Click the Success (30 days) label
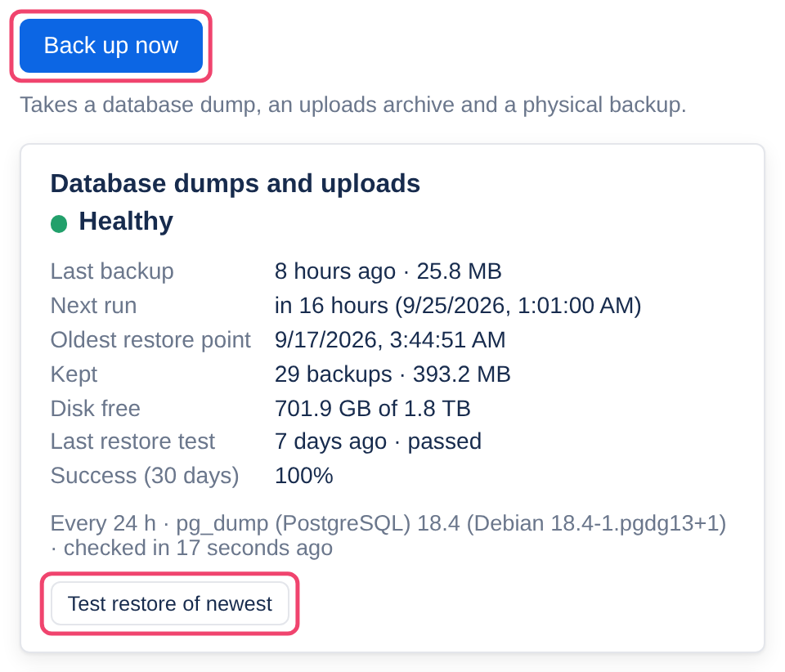The height and width of the screenshot is (672, 785). pyautogui.click(x=146, y=475)
